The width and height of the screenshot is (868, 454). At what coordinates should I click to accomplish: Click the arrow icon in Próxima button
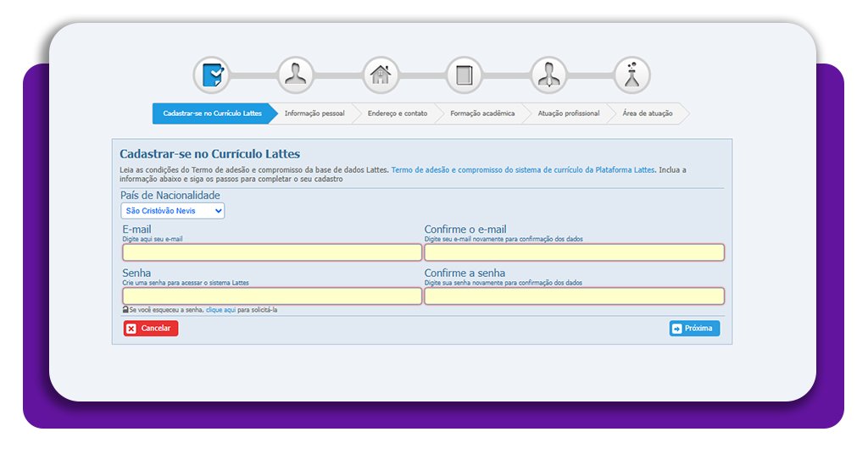click(x=677, y=329)
